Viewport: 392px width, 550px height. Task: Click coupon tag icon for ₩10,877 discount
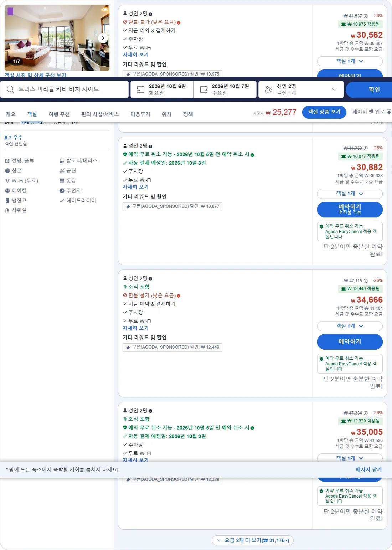(128, 206)
